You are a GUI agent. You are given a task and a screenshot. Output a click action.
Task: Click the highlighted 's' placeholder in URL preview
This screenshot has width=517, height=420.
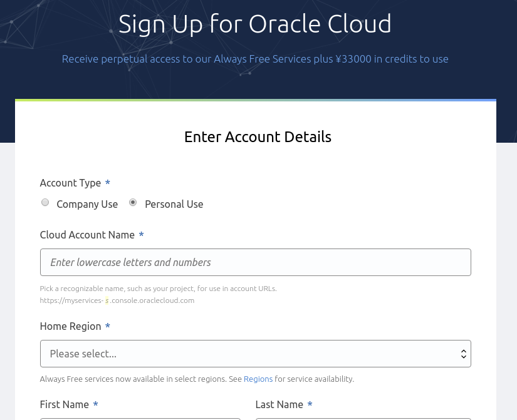click(107, 300)
